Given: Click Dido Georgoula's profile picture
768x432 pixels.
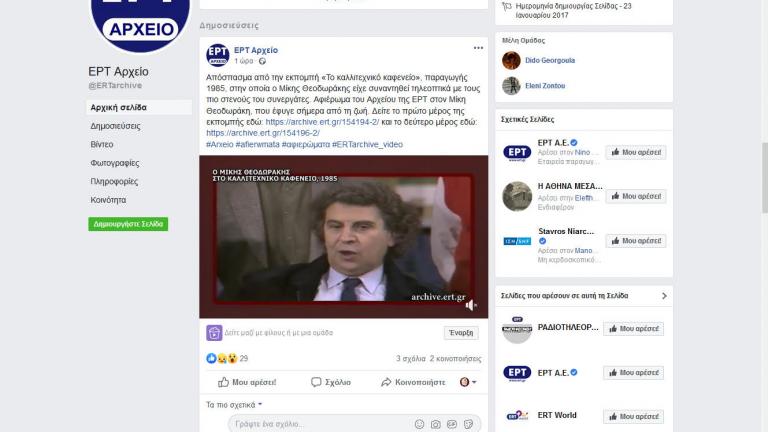Looking at the screenshot, I should 511,61.
